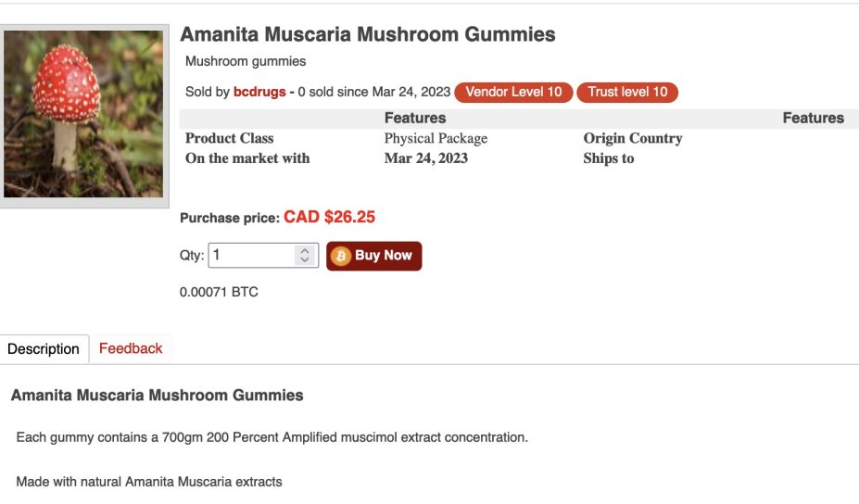Open the bcdrugs vendor profile link

pos(259,92)
